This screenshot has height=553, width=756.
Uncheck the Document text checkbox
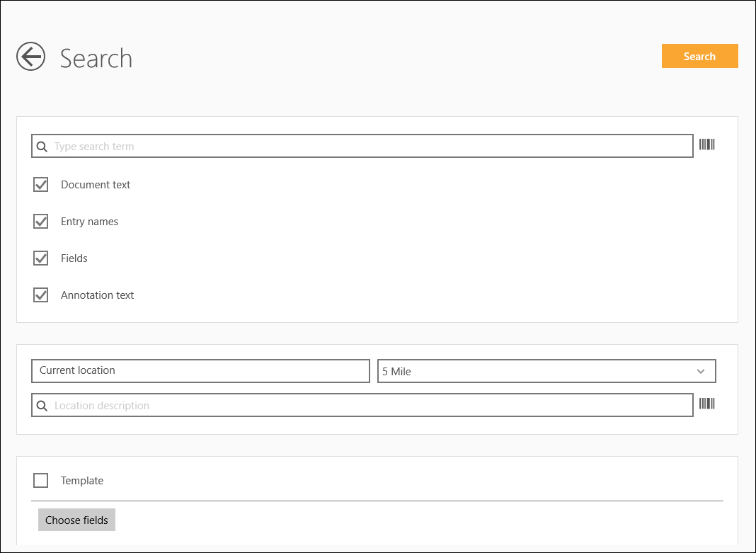click(40, 185)
